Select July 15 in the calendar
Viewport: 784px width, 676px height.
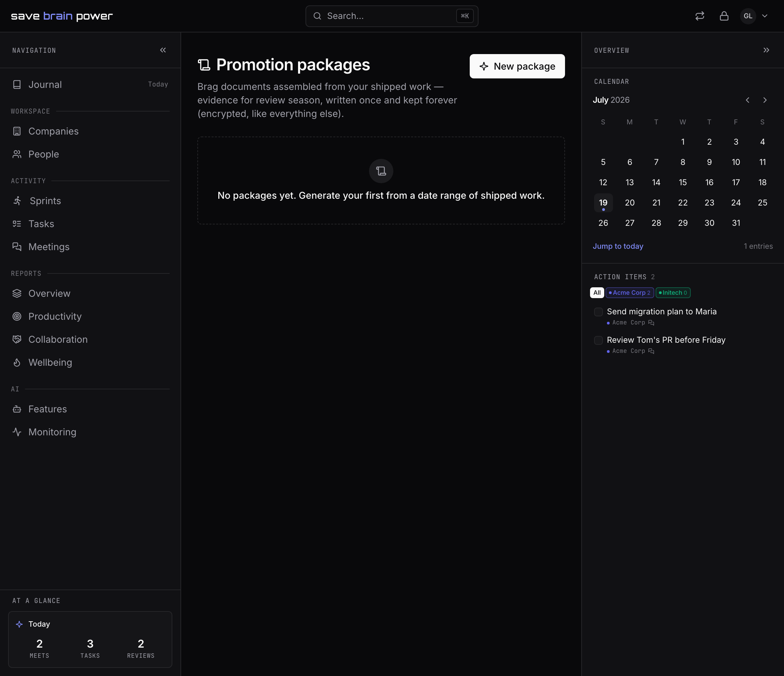coord(683,183)
